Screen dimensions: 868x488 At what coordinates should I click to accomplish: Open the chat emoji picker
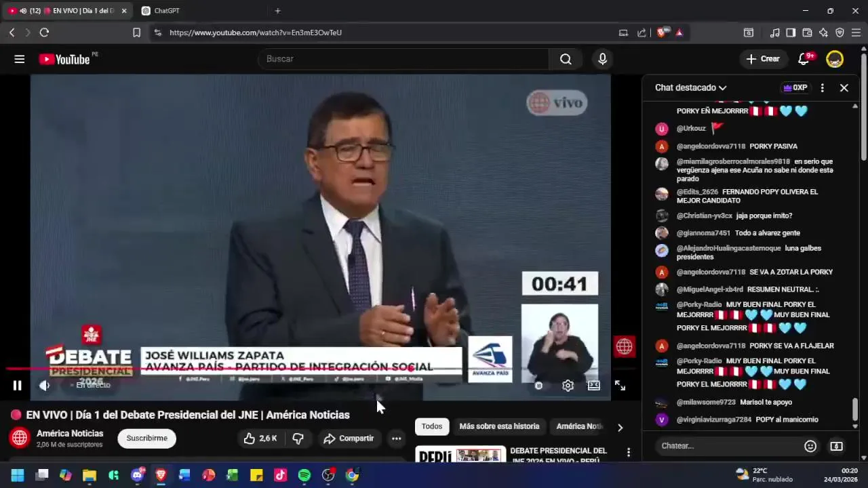click(x=810, y=446)
